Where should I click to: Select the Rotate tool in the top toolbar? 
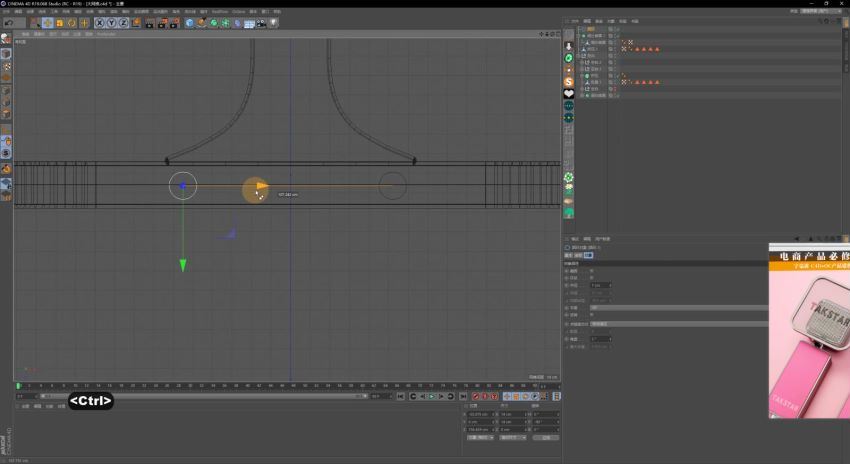pos(72,23)
